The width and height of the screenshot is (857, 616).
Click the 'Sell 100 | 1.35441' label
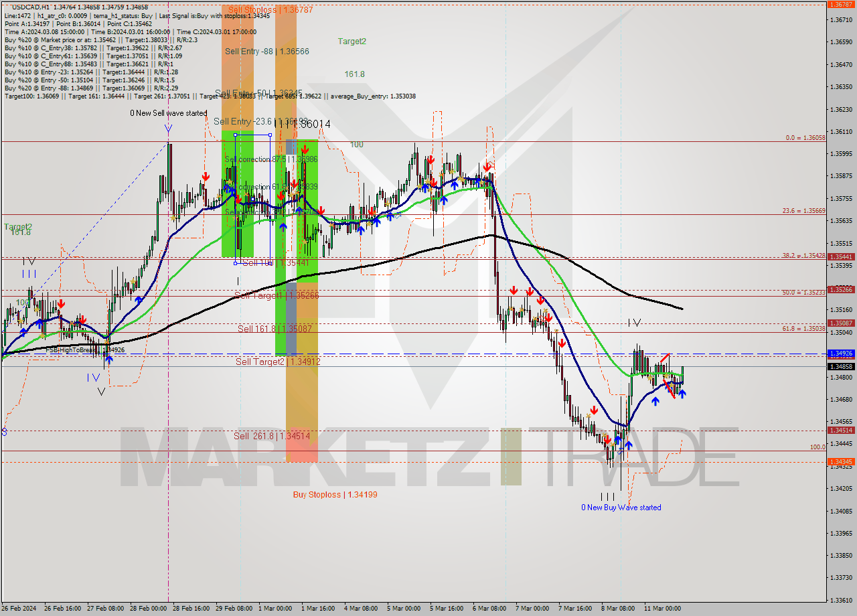275,263
